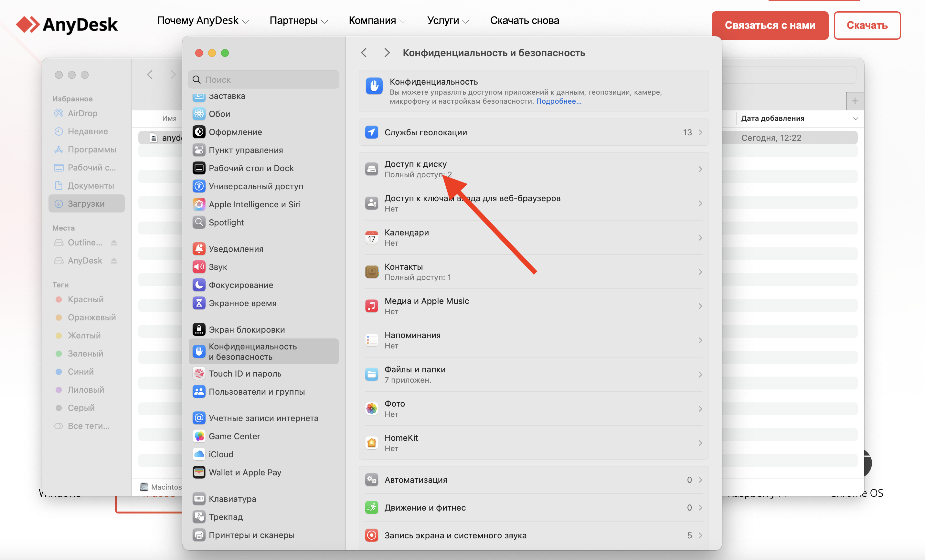
Task: Click the magnifier icon in the Поиск field
Action: [196, 79]
